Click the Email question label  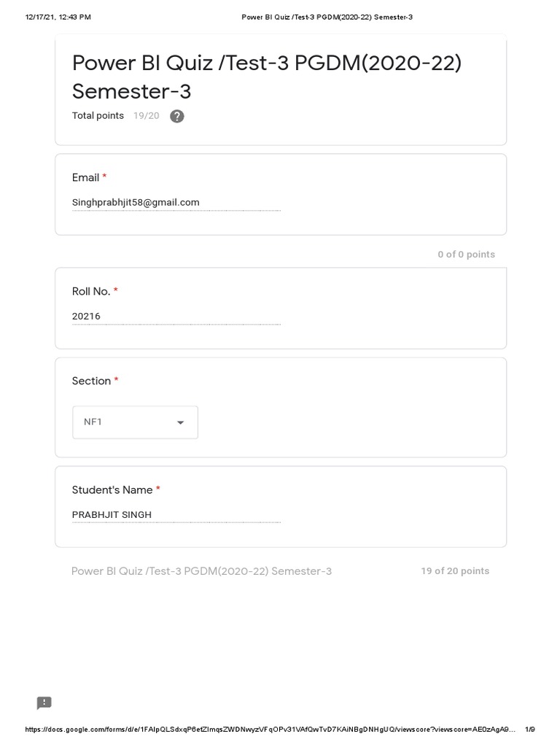tap(85, 177)
